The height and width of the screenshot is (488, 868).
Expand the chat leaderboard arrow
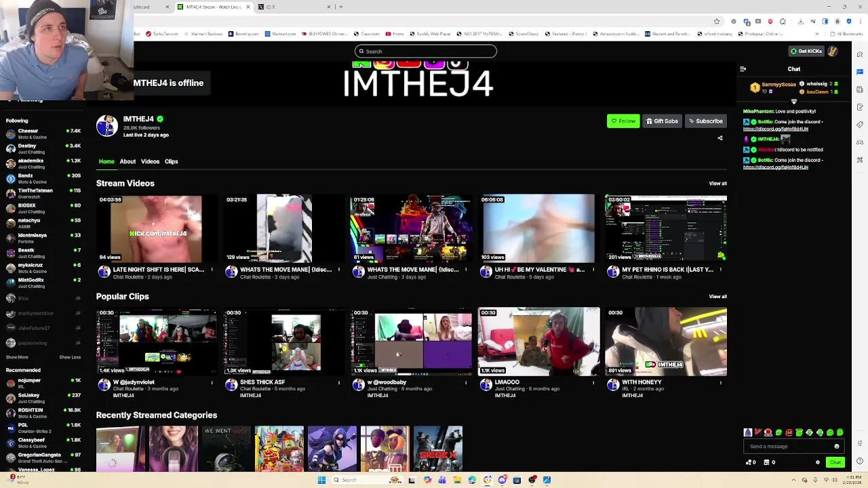click(794, 102)
